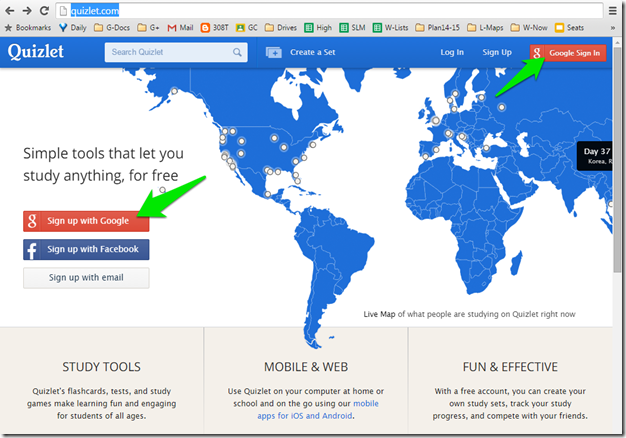This screenshot has height=438, width=626.
Task: Click the Live Map link text
Action: pos(379,314)
